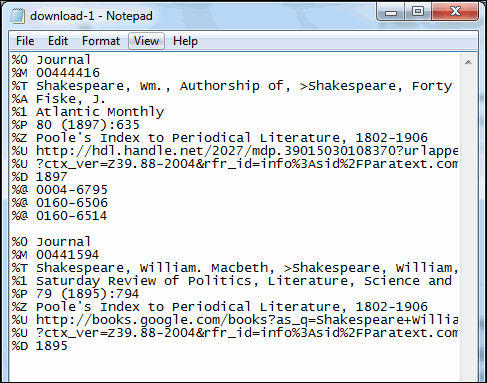The height and width of the screenshot is (383, 487).
Task: Open the Help menu
Action: pos(185,41)
